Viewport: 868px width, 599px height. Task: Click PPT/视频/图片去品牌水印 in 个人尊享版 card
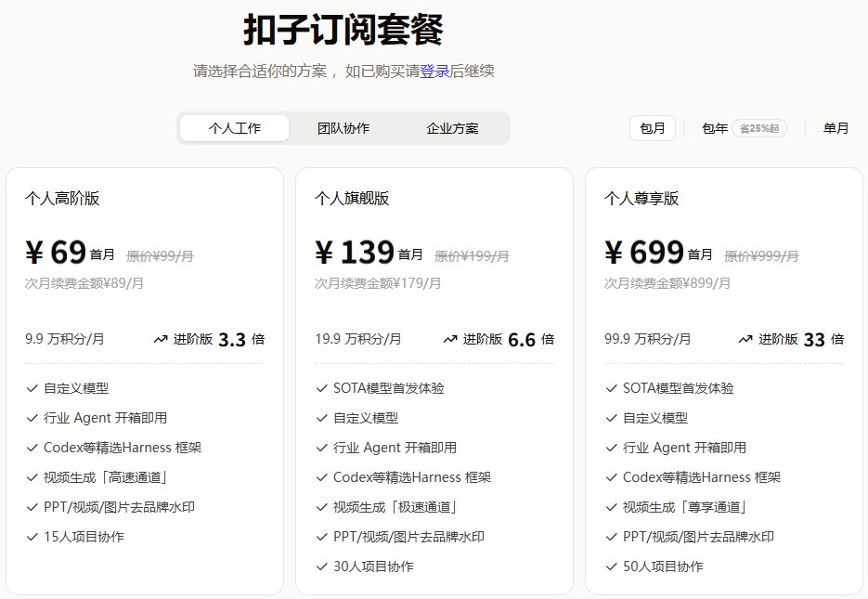click(698, 537)
